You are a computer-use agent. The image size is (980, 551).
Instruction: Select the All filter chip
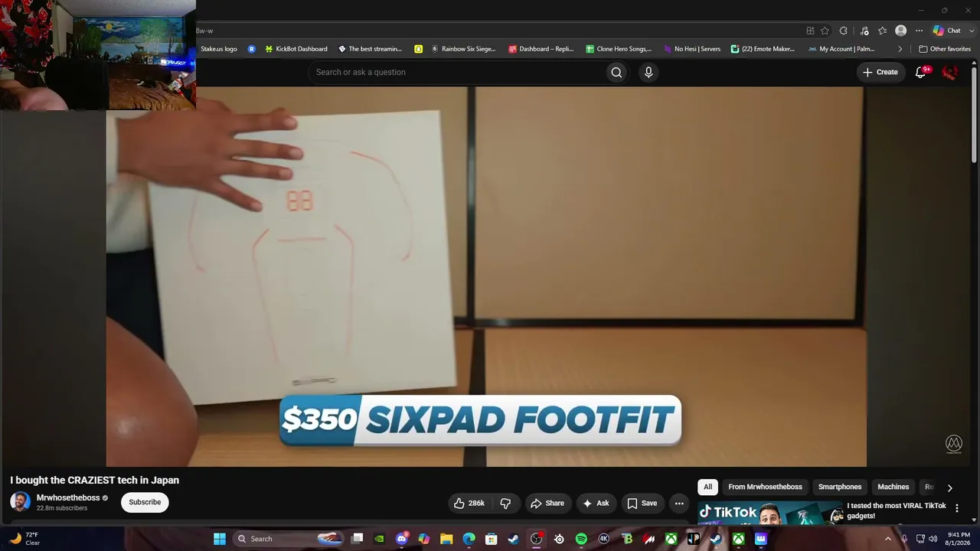click(x=707, y=487)
